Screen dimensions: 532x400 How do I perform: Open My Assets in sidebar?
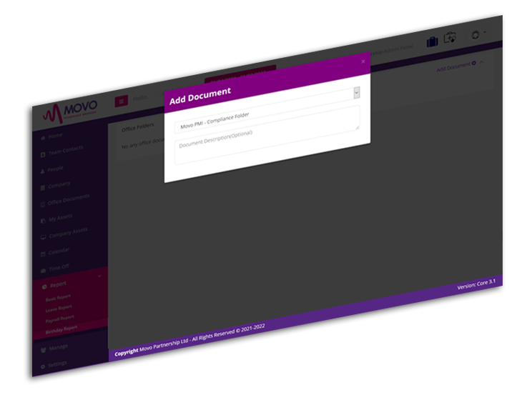(x=60, y=218)
